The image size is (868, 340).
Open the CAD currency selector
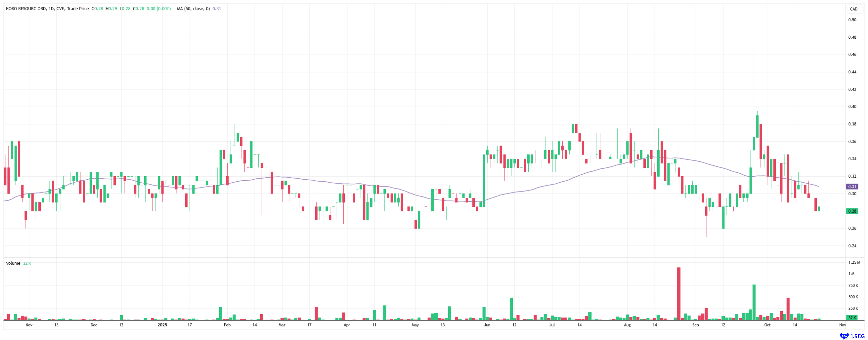pos(853,9)
